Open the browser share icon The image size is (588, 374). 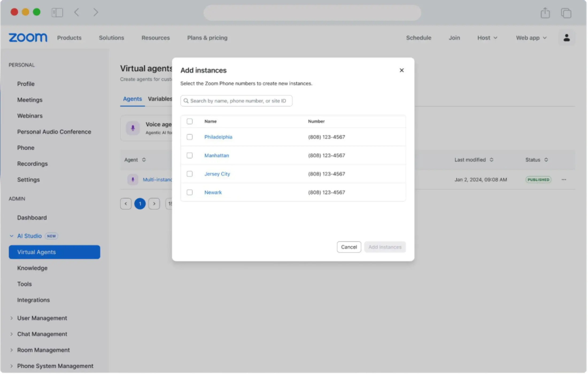pos(545,13)
